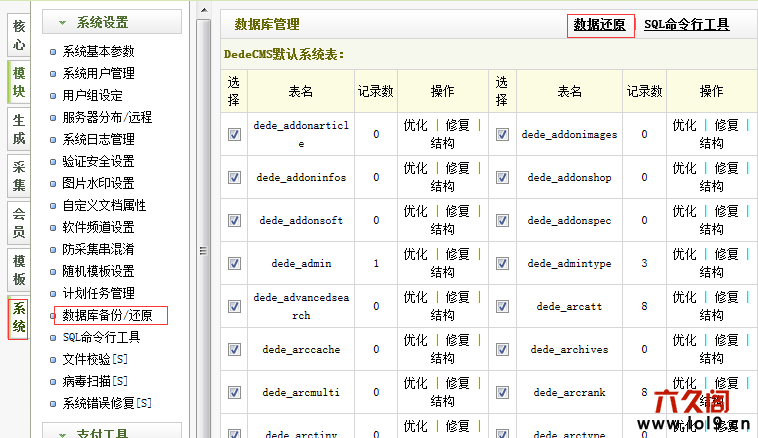Click 修复 for dede_addonsoft

(x=457, y=212)
